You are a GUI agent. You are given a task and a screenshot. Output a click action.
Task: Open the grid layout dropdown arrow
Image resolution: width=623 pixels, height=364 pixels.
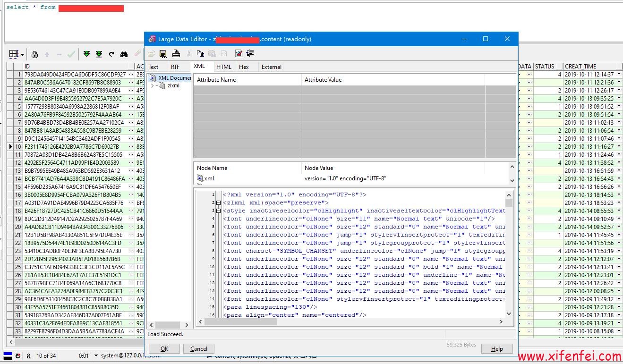(x=22, y=55)
